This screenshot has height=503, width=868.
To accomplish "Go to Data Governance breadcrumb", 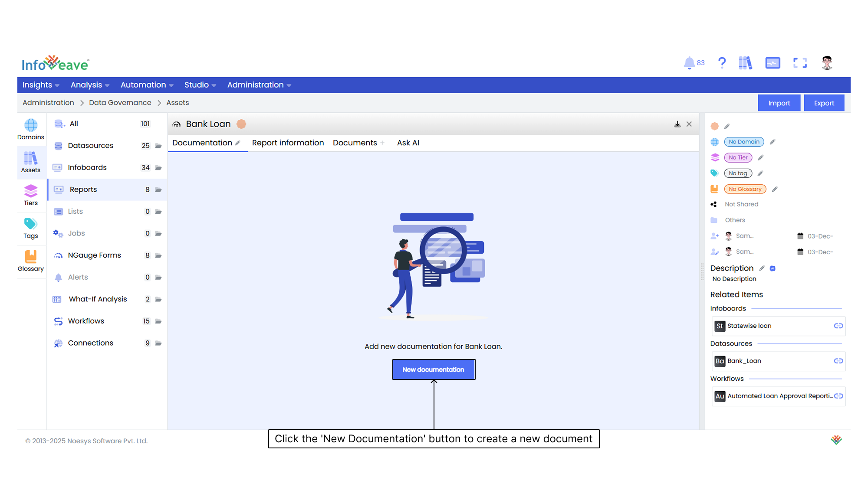I will point(120,103).
